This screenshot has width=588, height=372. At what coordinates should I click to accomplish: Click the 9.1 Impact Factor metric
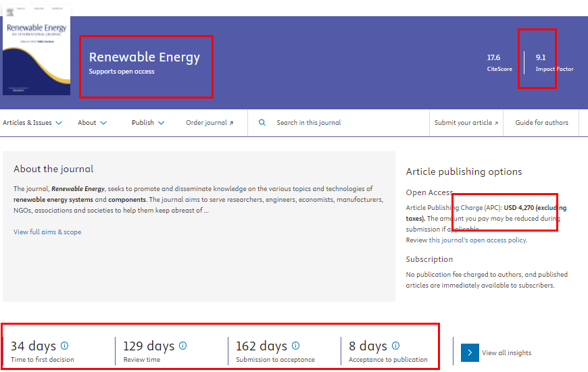coord(554,63)
